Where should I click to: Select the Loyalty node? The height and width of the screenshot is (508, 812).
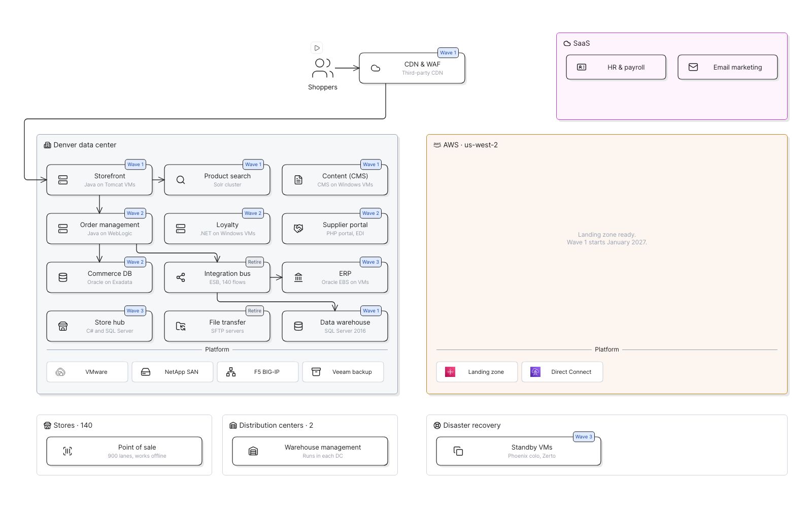pos(217,229)
